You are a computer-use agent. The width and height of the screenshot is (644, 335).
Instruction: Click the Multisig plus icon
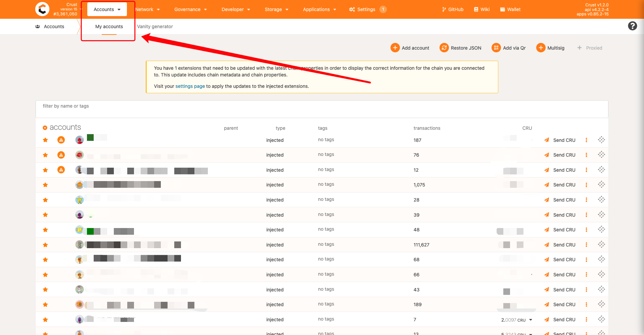[x=541, y=48]
